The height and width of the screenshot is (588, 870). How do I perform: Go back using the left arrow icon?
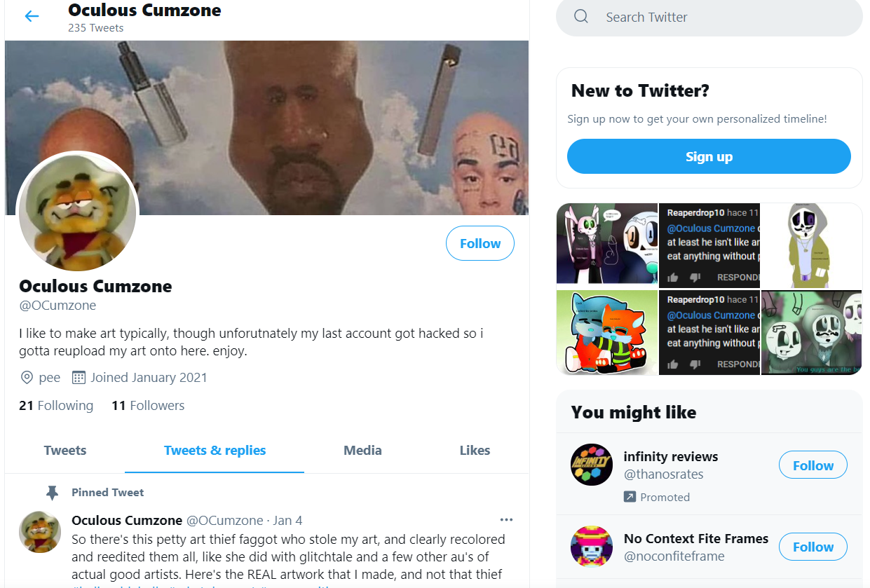(32, 16)
